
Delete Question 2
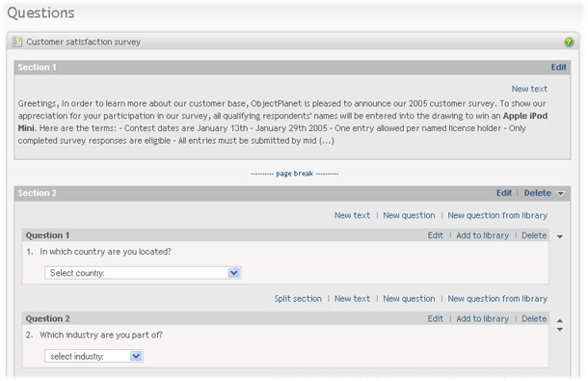point(534,318)
